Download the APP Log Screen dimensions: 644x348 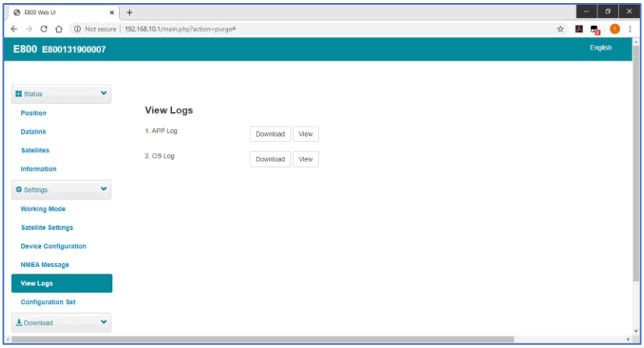[x=270, y=134]
